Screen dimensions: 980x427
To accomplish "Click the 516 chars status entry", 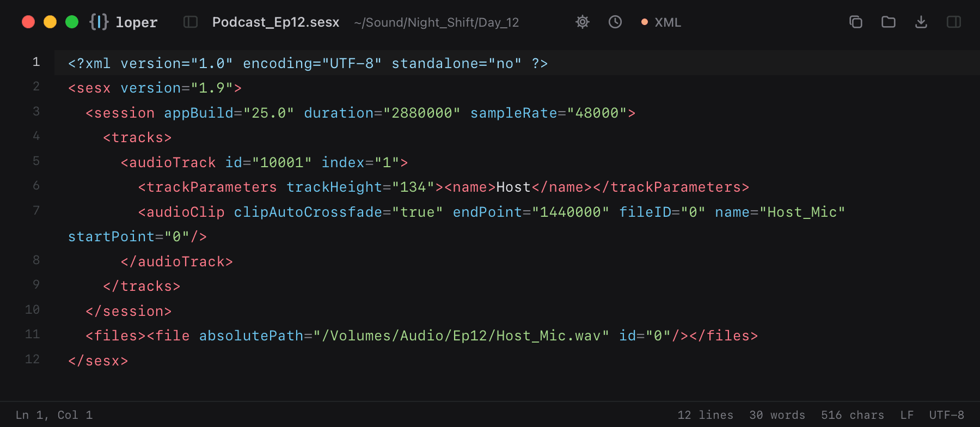I will [x=853, y=415].
